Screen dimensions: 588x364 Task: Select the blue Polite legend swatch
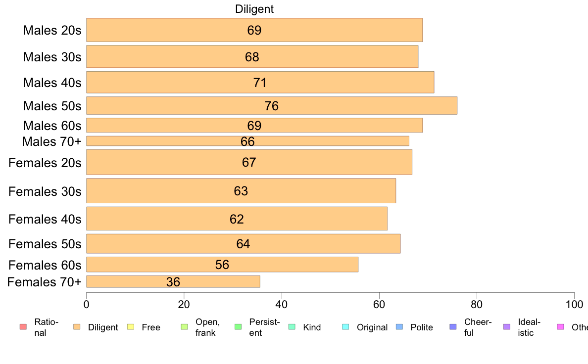(x=399, y=327)
